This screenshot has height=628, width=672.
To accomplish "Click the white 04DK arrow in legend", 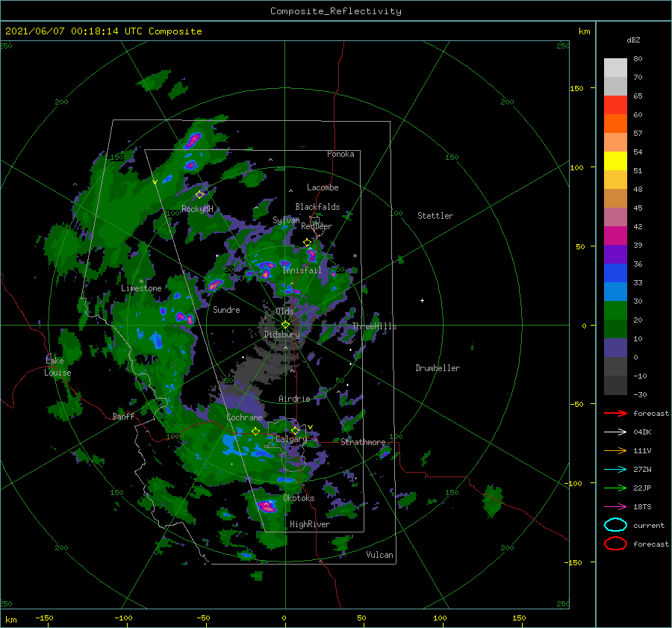I will 615,432.
